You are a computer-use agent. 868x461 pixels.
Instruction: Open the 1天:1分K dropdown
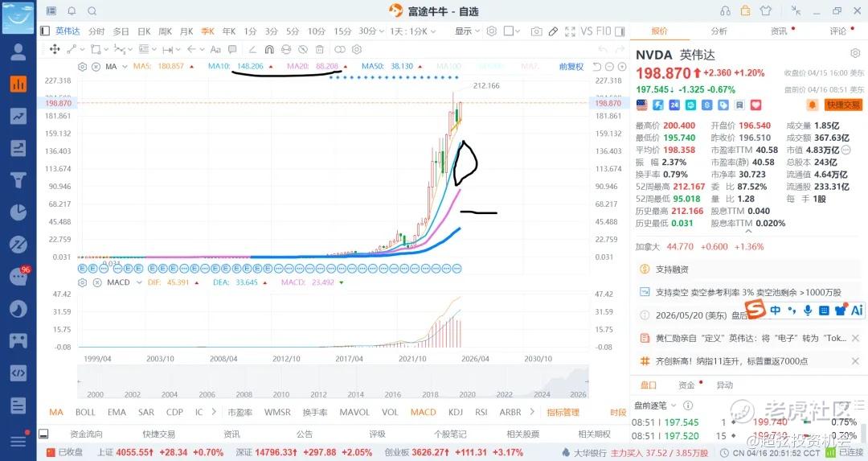(412, 31)
